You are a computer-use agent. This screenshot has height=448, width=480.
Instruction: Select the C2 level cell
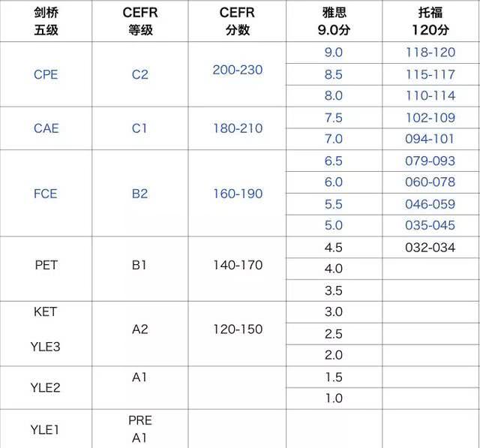coord(140,74)
